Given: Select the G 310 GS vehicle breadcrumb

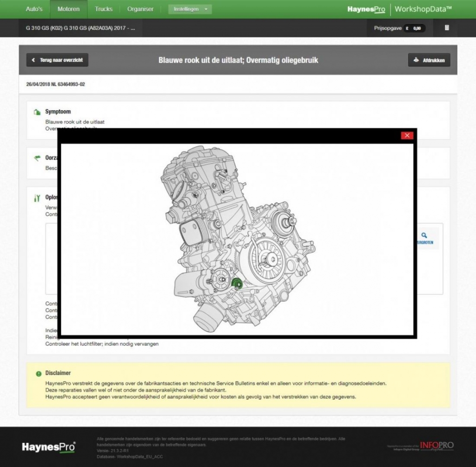Looking at the screenshot, I should click(80, 28).
